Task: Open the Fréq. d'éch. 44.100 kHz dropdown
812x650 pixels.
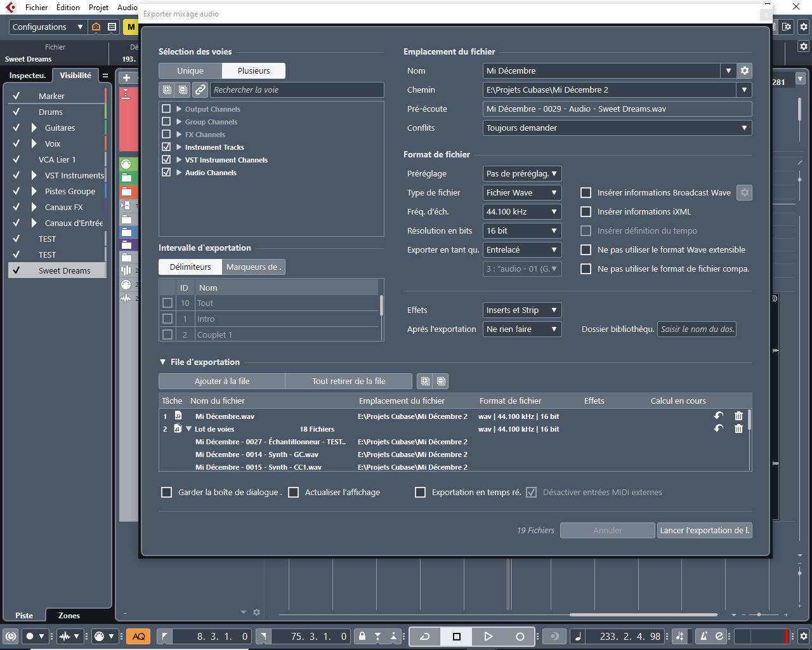Action: (x=522, y=211)
